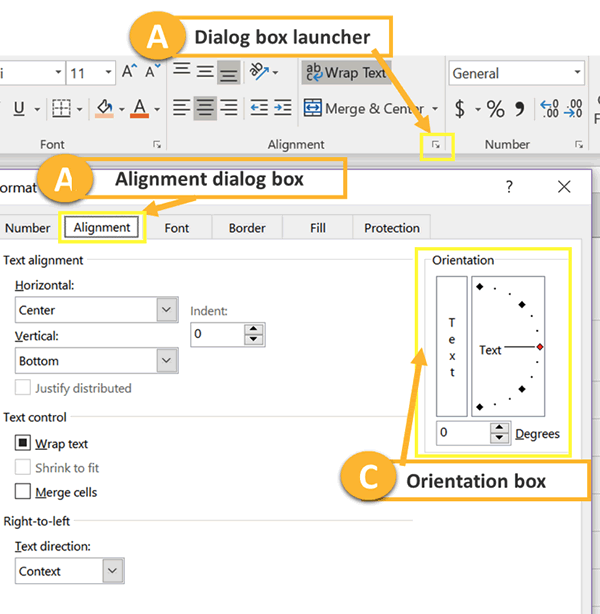Click the Indent value field
The image size is (600, 614).
[217, 334]
